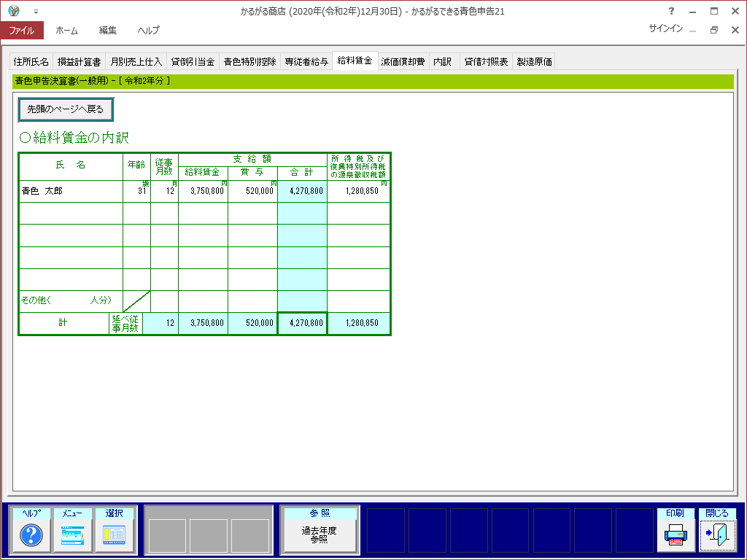Switch to the 専従者給与 tab
Viewport: 747px width, 560px height.
306,61
